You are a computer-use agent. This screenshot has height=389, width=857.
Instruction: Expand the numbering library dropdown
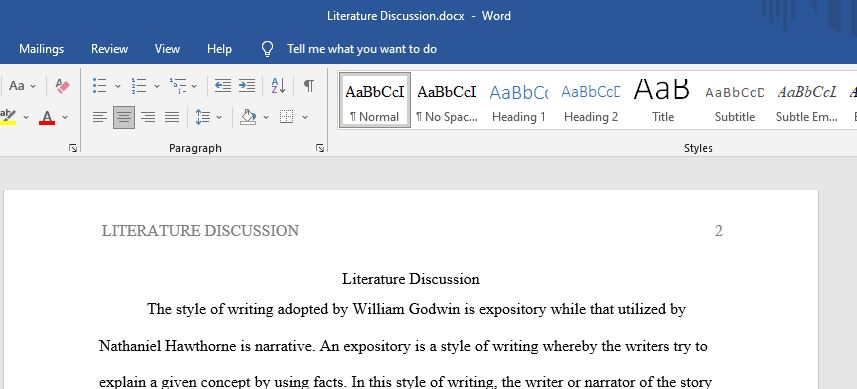click(157, 86)
